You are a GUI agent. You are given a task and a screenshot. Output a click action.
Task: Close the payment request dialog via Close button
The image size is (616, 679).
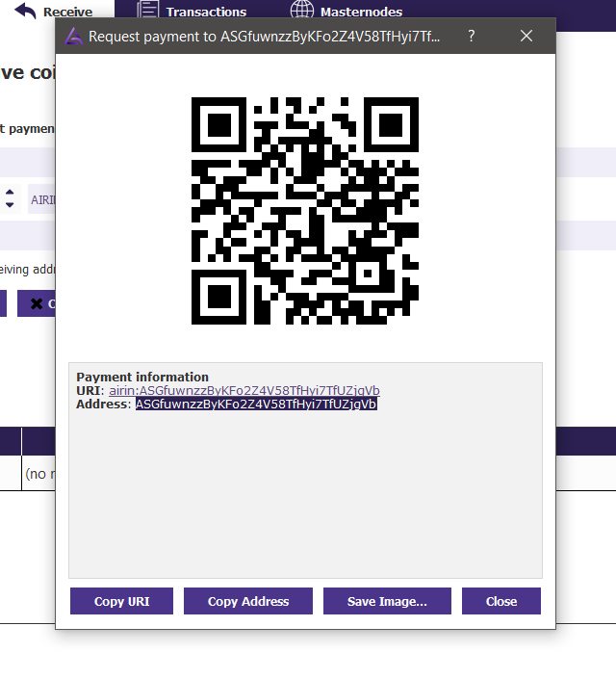(501, 601)
